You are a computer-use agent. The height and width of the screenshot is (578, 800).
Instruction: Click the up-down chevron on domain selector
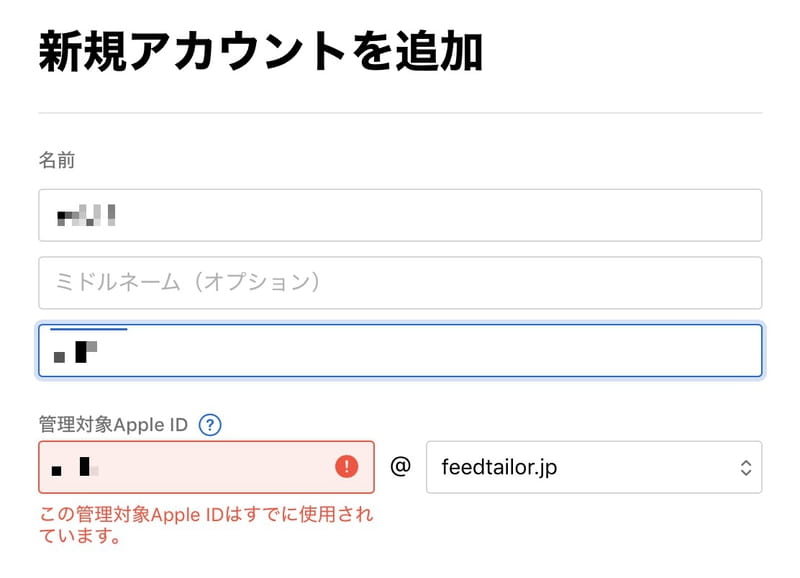(745, 467)
